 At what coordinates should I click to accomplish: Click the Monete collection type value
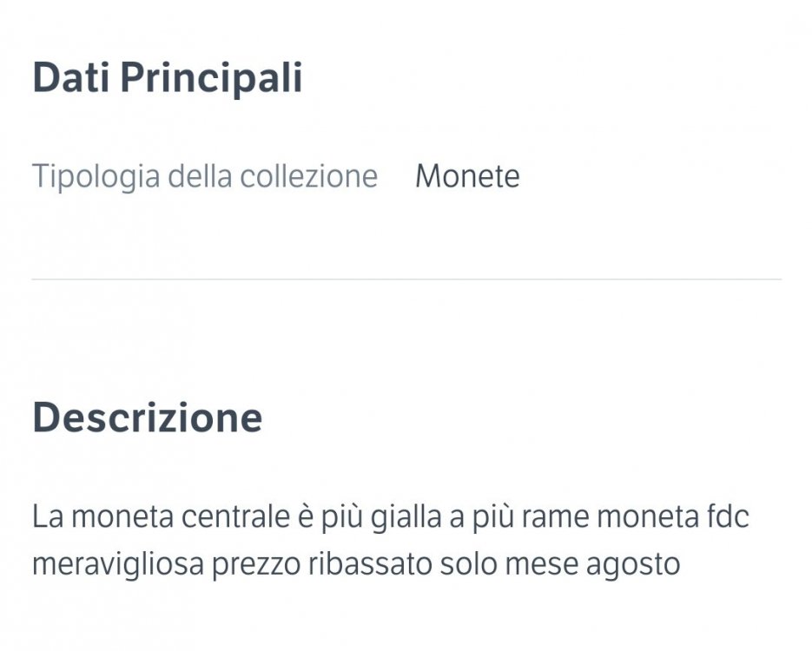467,176
